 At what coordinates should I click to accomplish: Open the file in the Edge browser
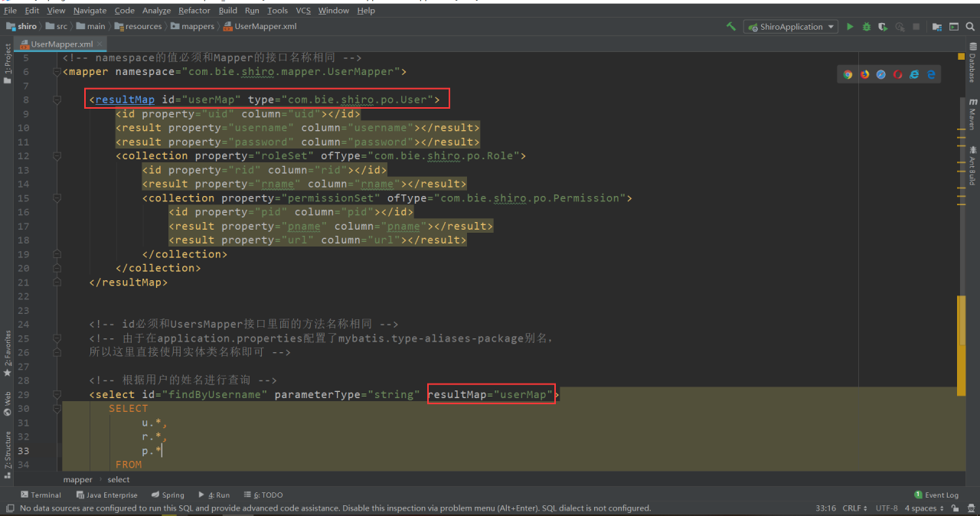tap(932, 74)
